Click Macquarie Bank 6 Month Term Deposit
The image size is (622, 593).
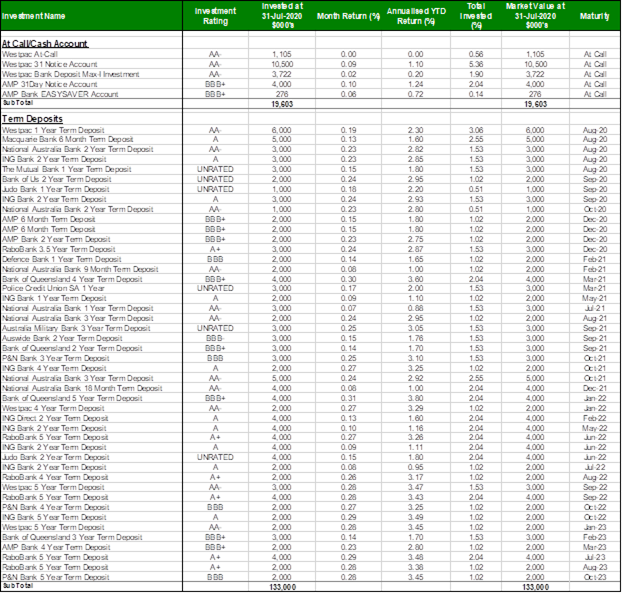click(67, 139)
